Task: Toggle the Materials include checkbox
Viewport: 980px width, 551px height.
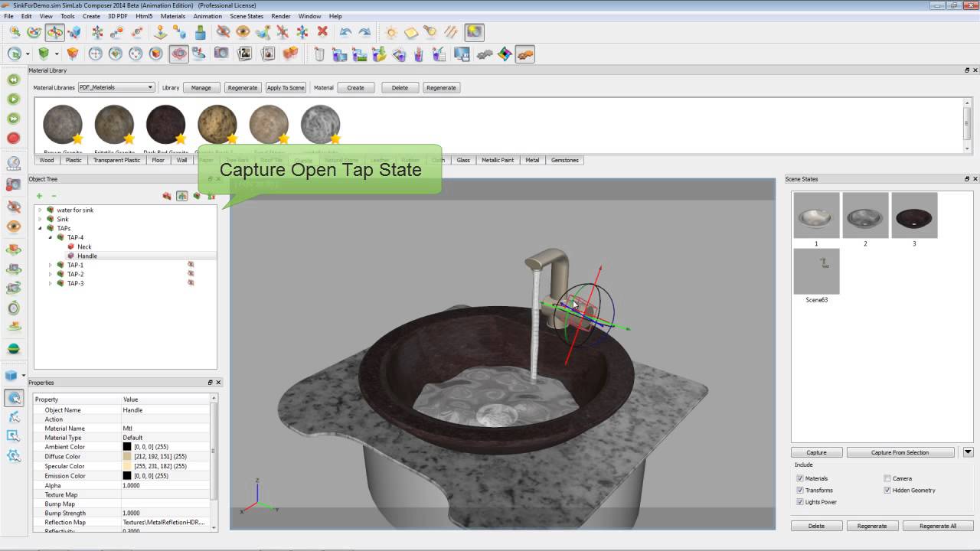Action: pos(800,478)
